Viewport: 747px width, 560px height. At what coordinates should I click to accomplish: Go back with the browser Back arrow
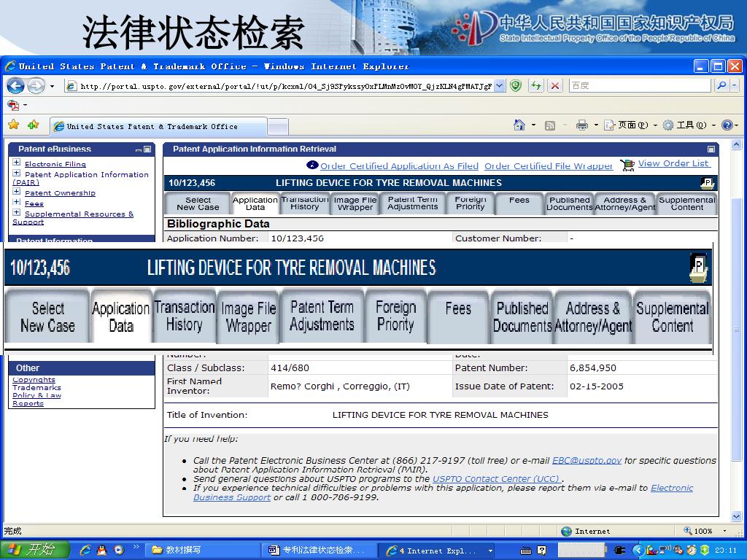15,86
